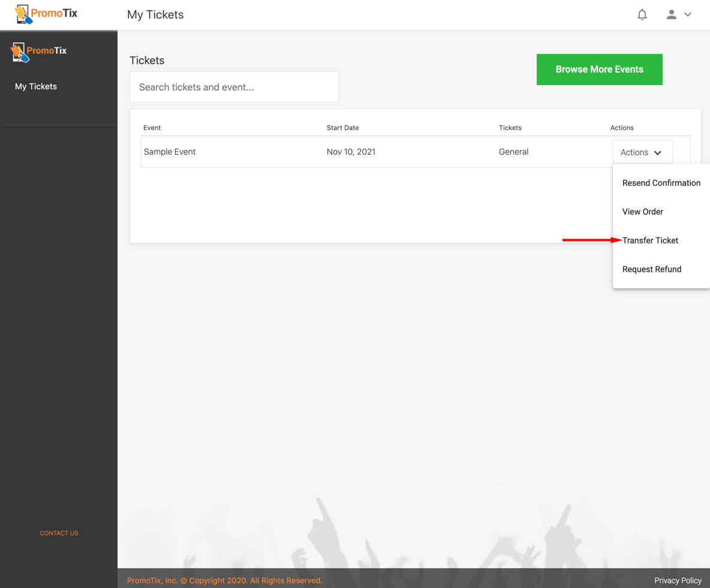Screen dimensions: 710x588
Task: Open the notifications bell
Action: [642, 14]
